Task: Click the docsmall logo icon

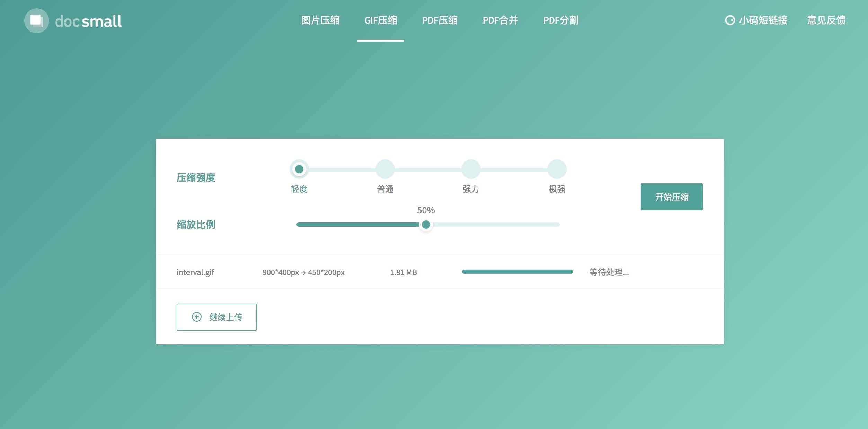Action: point(36,21)
